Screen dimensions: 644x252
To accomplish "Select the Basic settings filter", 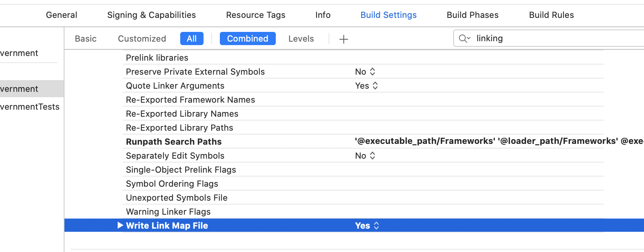I will tap(85, 38).
